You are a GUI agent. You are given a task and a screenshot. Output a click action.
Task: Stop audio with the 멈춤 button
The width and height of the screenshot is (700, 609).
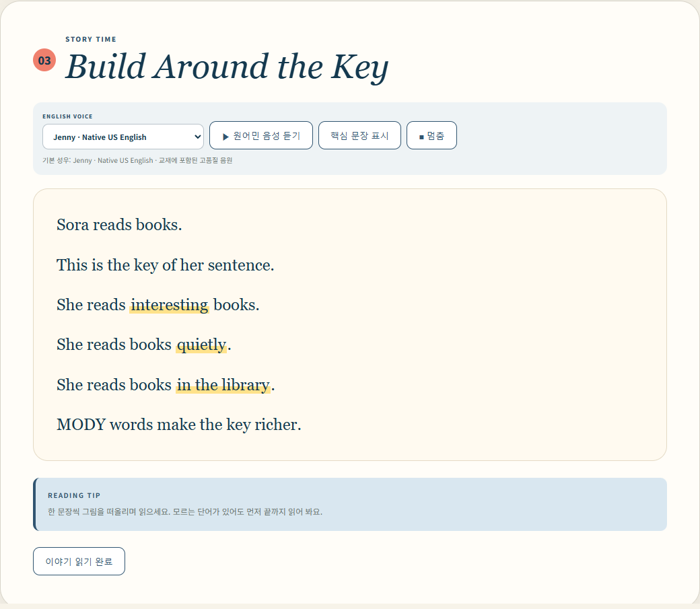(431, 135)
